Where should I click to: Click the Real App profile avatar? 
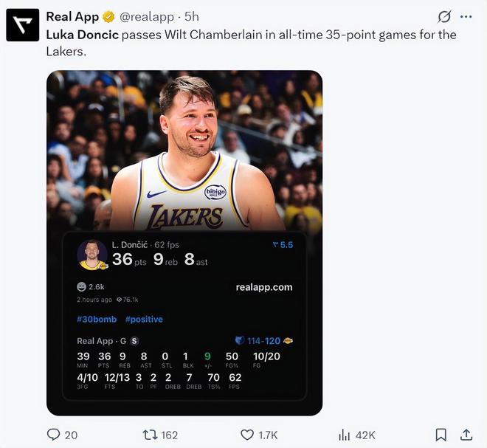(x=23, y=24)
